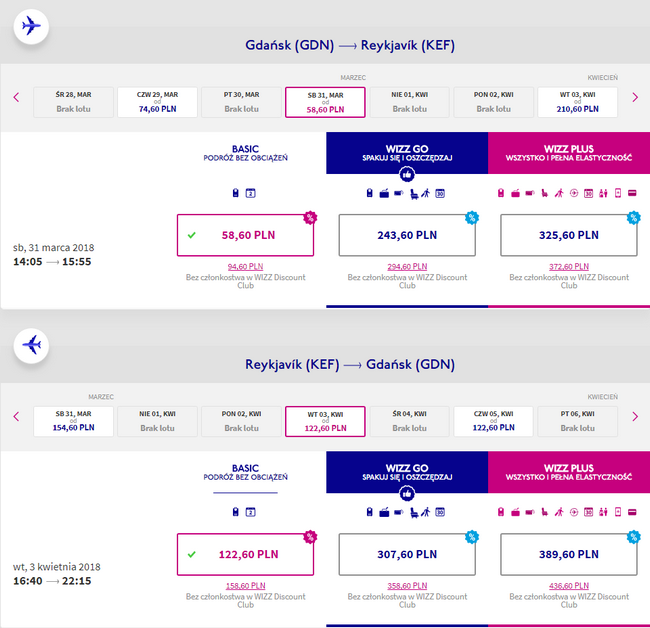The height and width of the screenshot is (628, 650).
Task: Click the outbound WIZZ PLUS seat icon
Action: (x=544, y=193)
